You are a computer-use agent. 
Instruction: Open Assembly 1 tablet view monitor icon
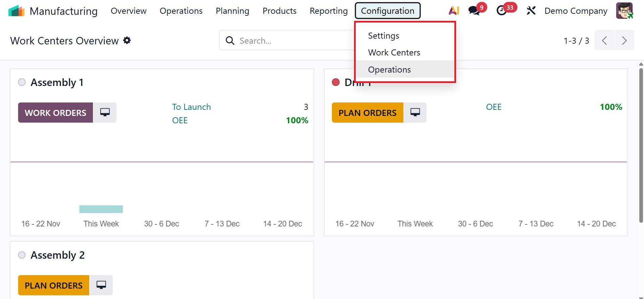(105, 113)
